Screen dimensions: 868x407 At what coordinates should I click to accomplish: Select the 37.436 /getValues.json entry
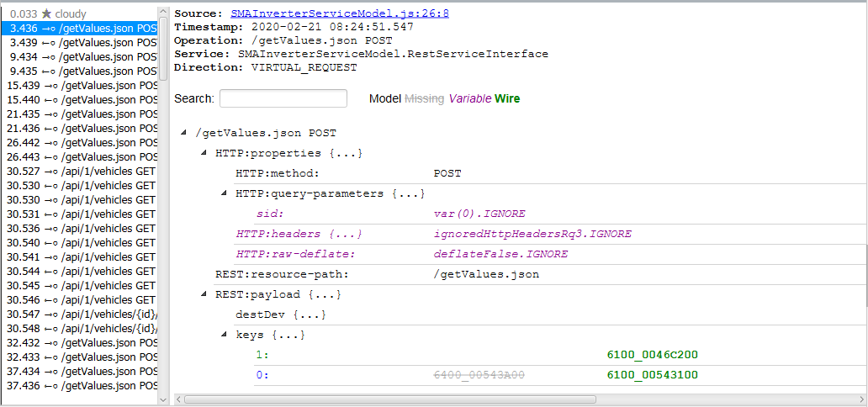click(80, 386)
